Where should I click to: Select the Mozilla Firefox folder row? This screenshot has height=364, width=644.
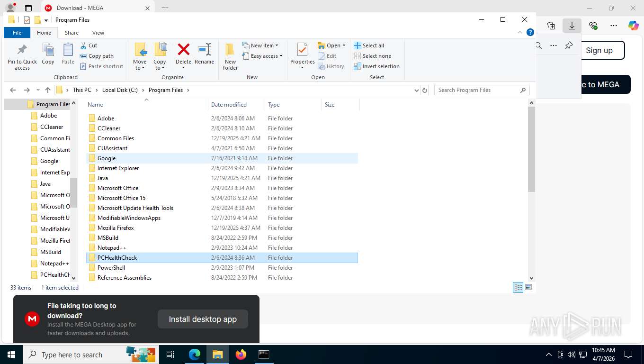click(x=222, y=228)
